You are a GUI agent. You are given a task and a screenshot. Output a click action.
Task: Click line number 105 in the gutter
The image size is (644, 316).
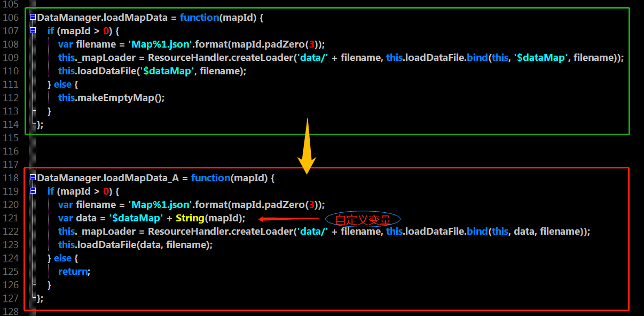coord(11,4)
